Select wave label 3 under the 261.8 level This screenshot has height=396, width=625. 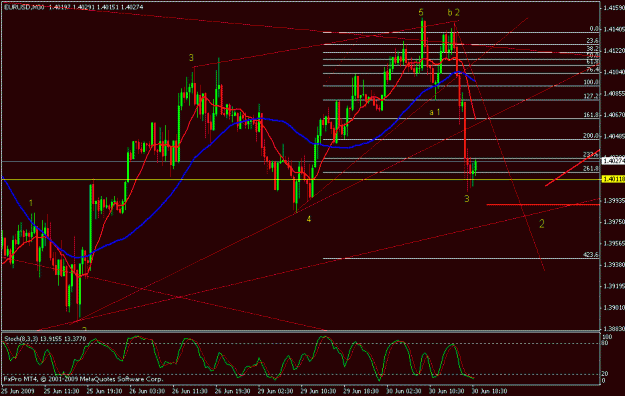(x=467, y=198)
